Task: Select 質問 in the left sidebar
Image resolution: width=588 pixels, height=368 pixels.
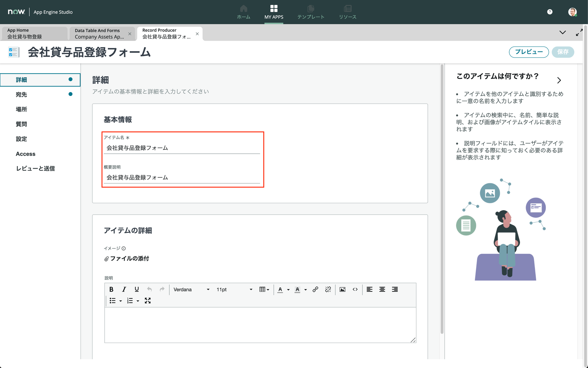Action: point(40,124)
